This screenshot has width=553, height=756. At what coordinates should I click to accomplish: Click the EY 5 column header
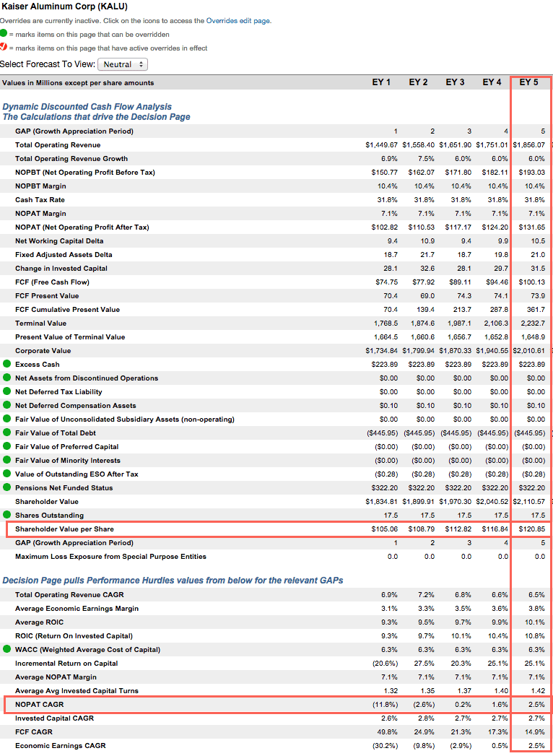528,82
